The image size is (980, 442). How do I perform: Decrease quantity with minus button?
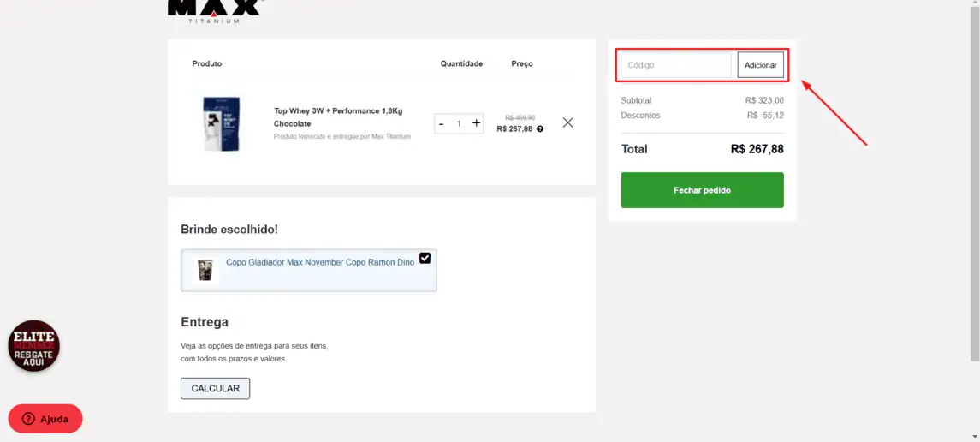442,123
